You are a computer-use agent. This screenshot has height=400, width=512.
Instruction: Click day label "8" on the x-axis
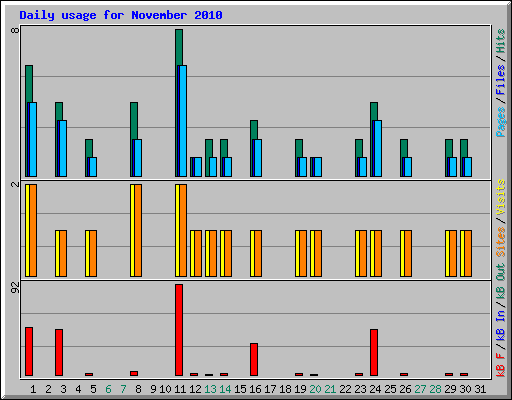(x=138, y=389)
